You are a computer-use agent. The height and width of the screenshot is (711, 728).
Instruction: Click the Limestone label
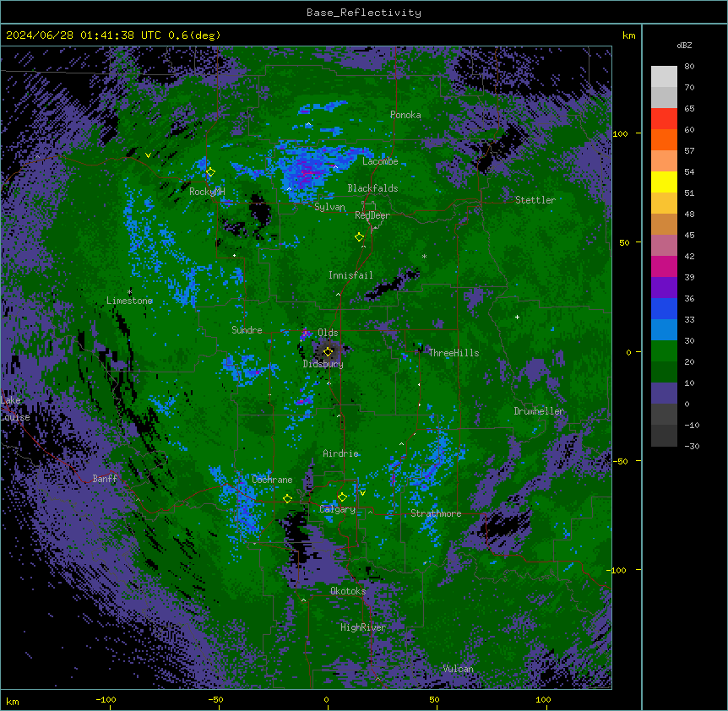tap(129, 301)
